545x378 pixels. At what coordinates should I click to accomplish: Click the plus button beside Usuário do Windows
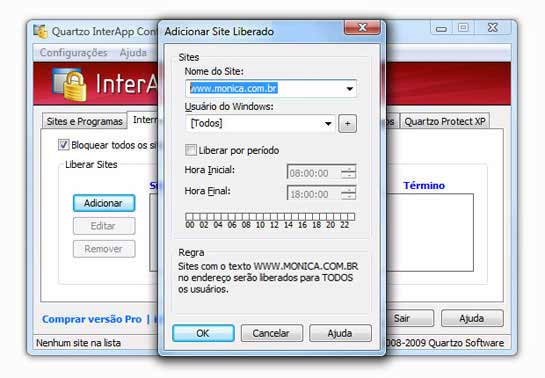pos(347,124)
